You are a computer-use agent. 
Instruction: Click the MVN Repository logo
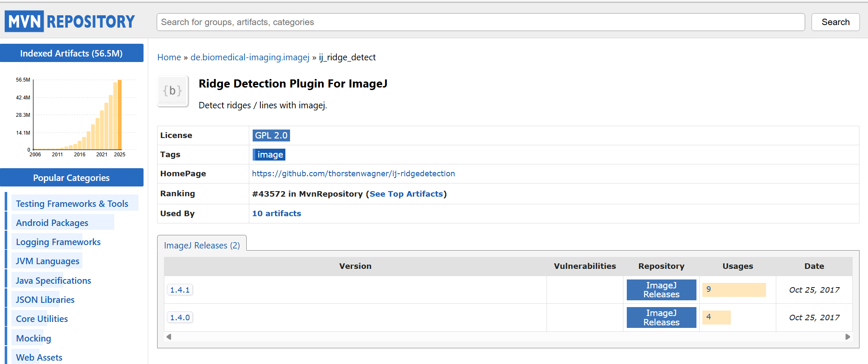pyautogui.click(x=70, y=21)
